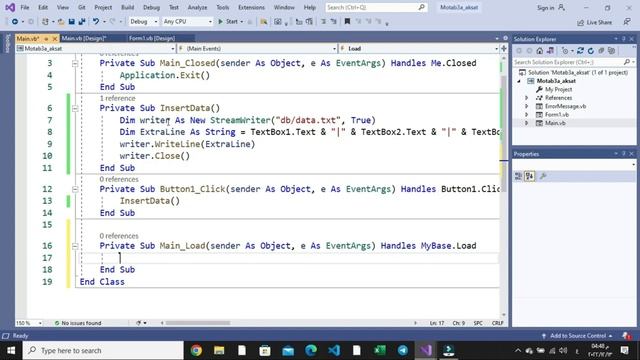Viewport: 640px width, 360px height.
Task: Click the Search Solution Explorer field
Action: [x=574, y=62]
